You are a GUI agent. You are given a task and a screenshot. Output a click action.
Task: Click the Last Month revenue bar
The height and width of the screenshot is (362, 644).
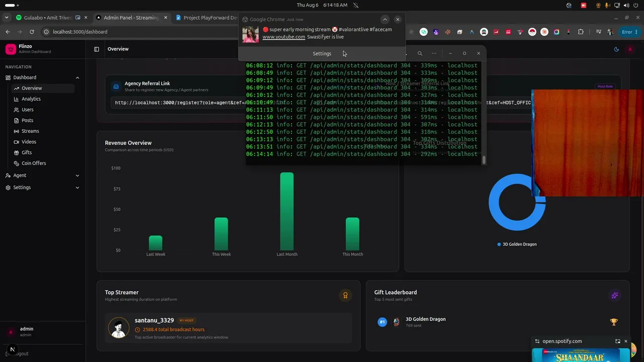(x=287, y=211)
